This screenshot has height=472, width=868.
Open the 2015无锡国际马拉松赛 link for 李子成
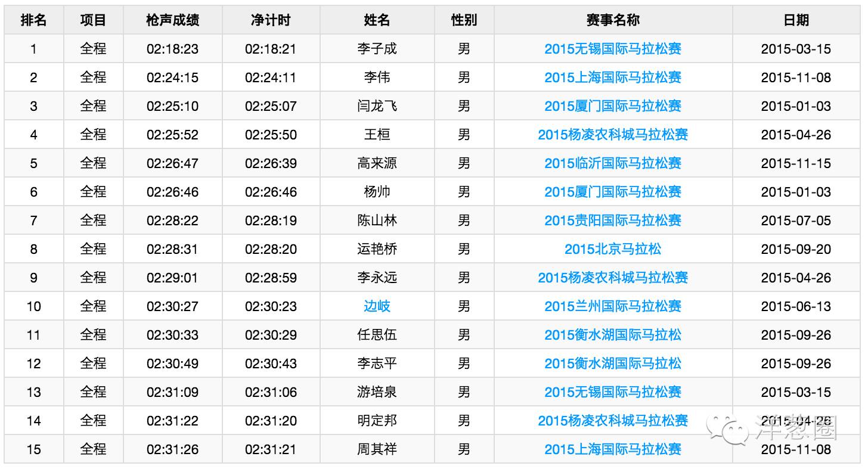612,49
